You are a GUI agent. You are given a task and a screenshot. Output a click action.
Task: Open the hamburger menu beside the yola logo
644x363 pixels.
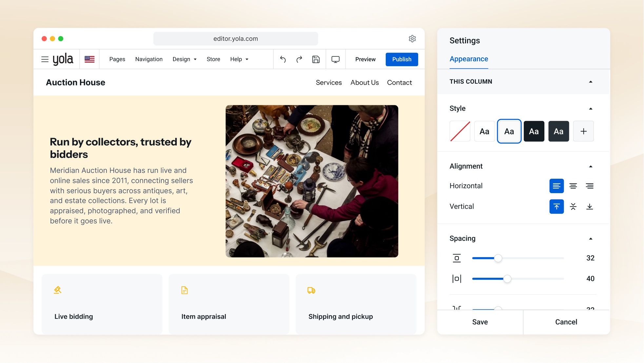pos(45,59)
